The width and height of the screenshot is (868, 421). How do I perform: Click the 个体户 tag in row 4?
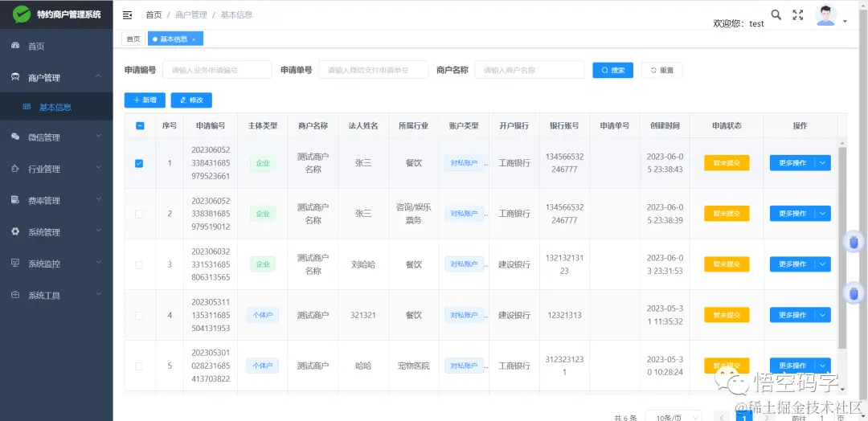click(262, 315)
